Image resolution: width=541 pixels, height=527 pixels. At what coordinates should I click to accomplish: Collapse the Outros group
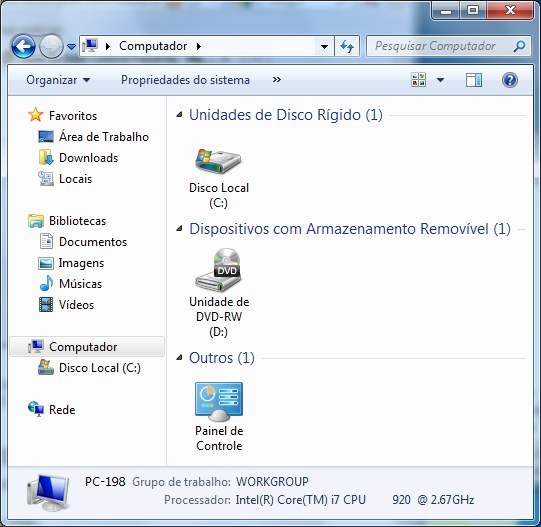tap(179, 358)
